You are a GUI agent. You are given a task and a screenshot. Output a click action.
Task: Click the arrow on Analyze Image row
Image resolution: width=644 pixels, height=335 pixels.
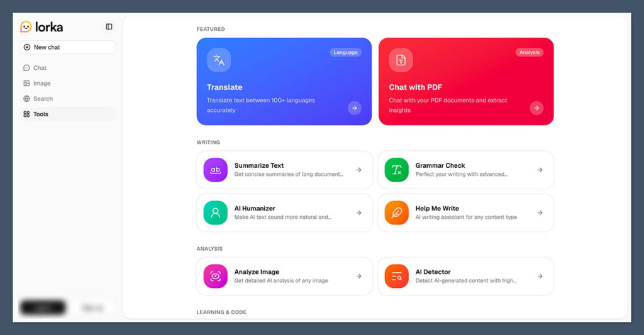(359, 277)
